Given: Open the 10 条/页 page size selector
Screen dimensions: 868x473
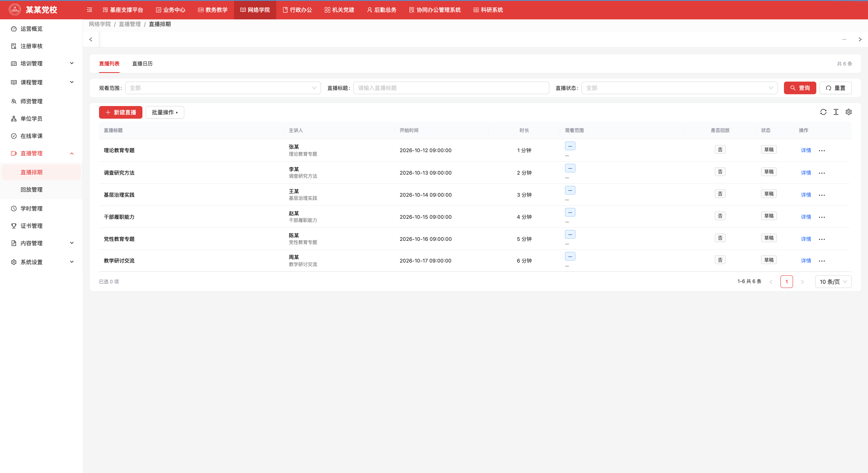Looking at the screenshot, I should pos(833,282).
